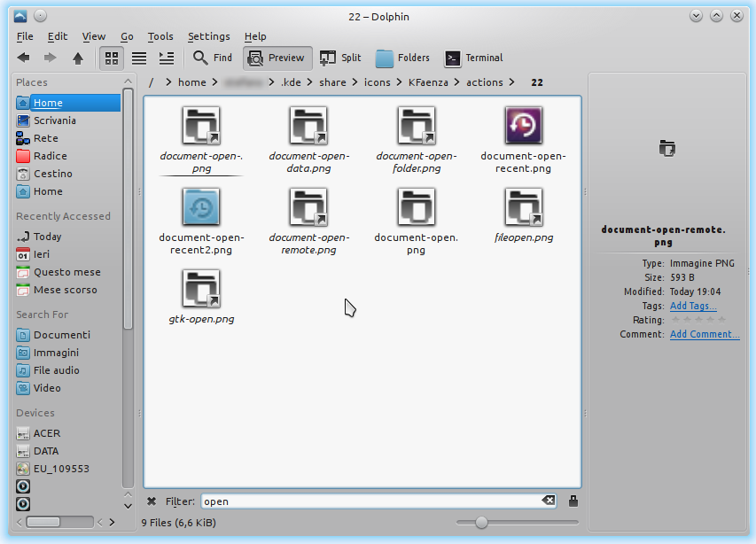Toggle Split view mode
Screen dimensions: 756x544
[340, 58]
